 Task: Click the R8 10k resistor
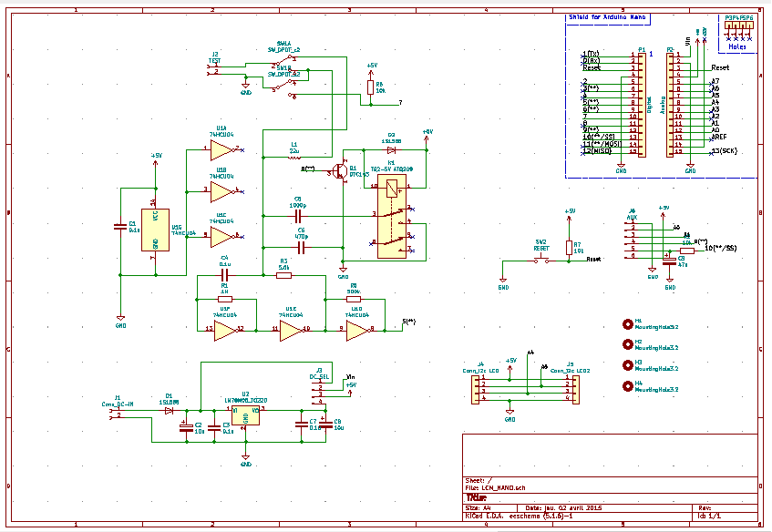[370, 87]
